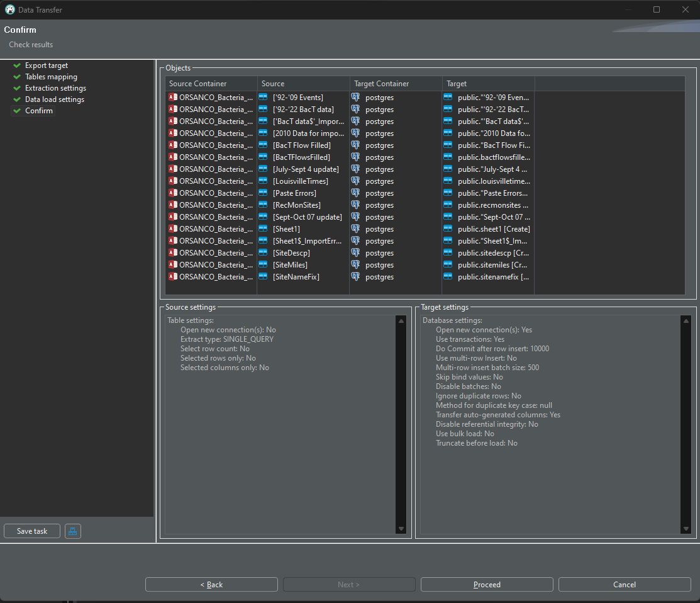This screenshot has width=700, height=603.
Task: Click up arrow of Source settings scrollbar
Action: [x=401, y=321]
